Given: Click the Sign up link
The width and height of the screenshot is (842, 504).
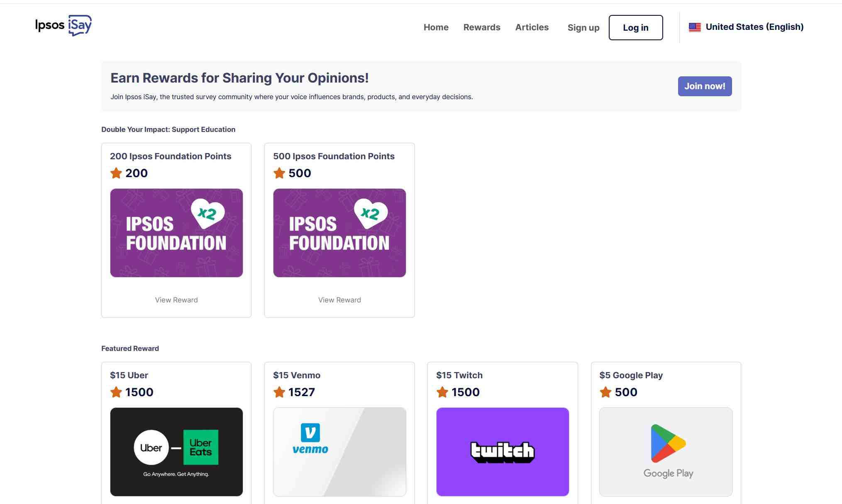Looking at the screenshot, I should [583, 28].
